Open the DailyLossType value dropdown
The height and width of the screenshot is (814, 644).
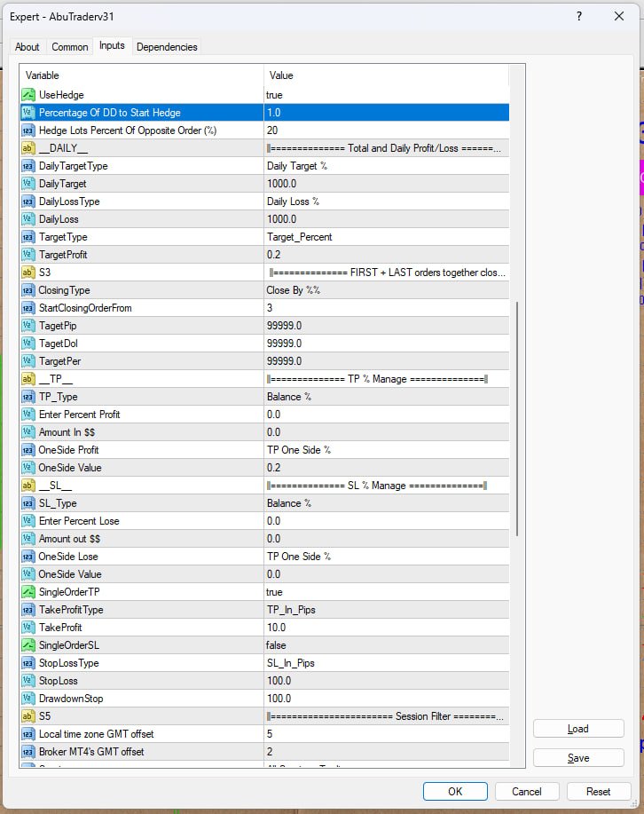(387, 202)
